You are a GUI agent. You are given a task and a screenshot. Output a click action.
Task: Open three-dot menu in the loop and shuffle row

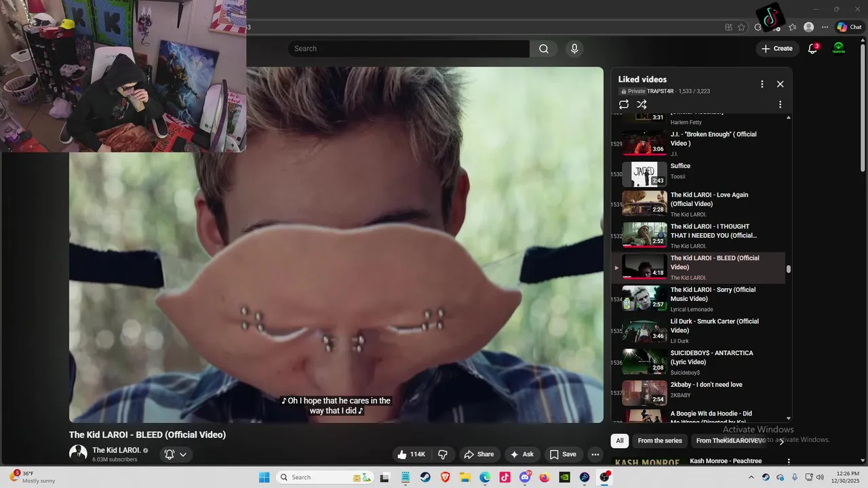pos(780,104)
